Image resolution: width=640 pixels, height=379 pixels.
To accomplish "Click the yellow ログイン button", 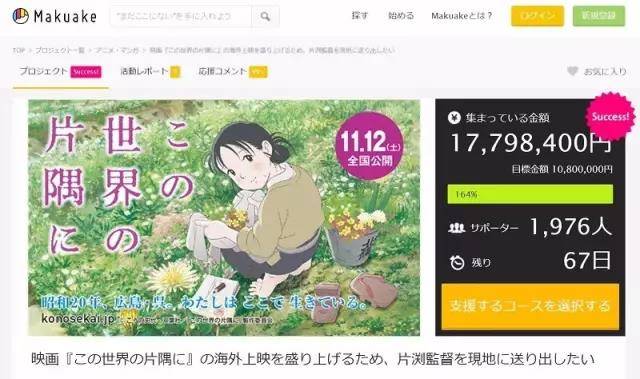I will tap(537, 16).
